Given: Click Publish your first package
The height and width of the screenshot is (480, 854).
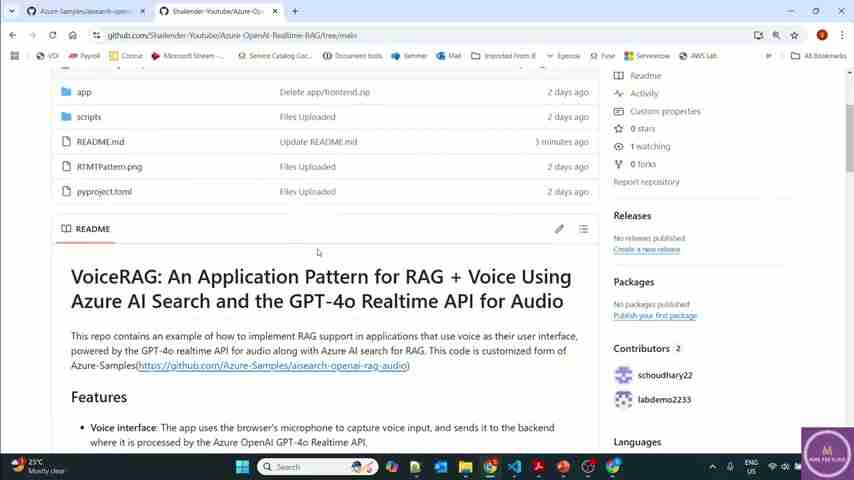Looking at the screenshot, I should [x=655, y=316].
